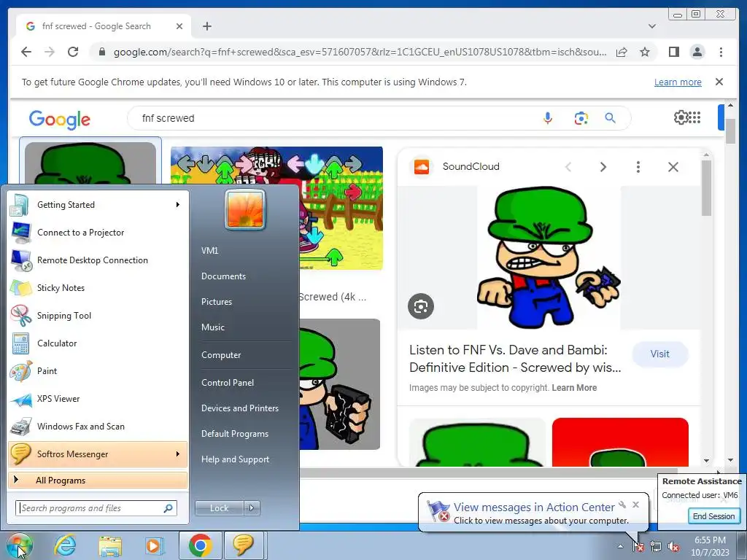The height and width of the screenshot is (560, 747).
Task: Open Help and Support
Action: point(235,459)
